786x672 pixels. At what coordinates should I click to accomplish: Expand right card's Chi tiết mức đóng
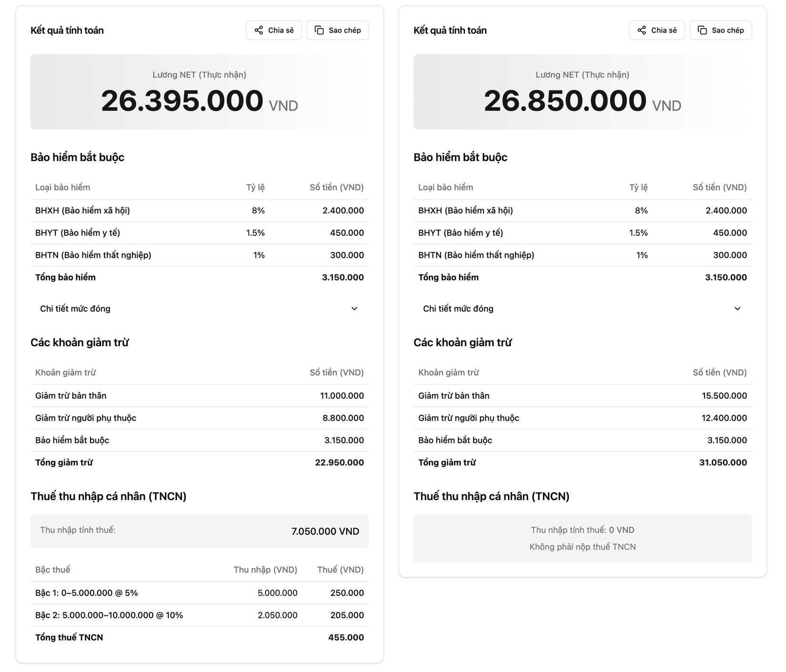coord(458,309)
